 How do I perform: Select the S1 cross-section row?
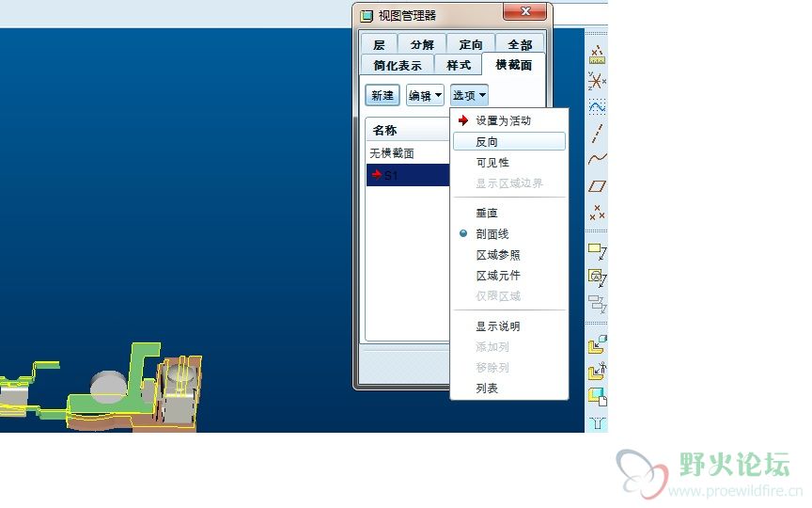(x=408, y=175)
